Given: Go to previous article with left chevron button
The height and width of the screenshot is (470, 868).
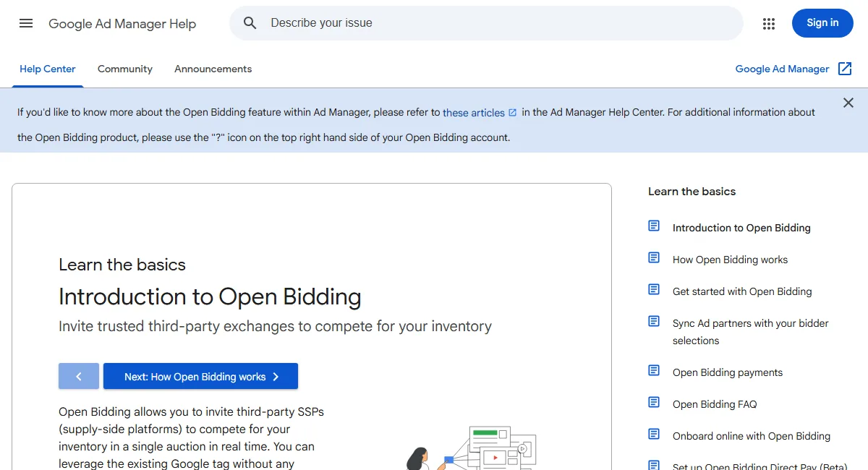Looking at the screenshot, I should [x=79, y=376].
